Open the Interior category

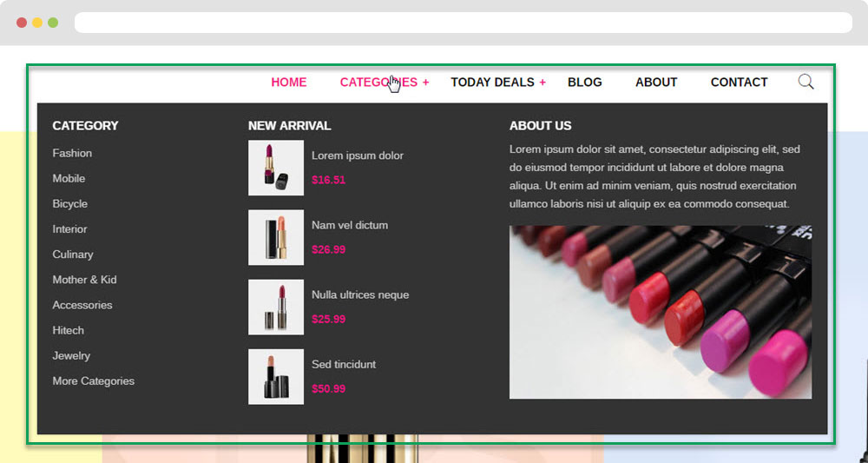tap(69, 228)
